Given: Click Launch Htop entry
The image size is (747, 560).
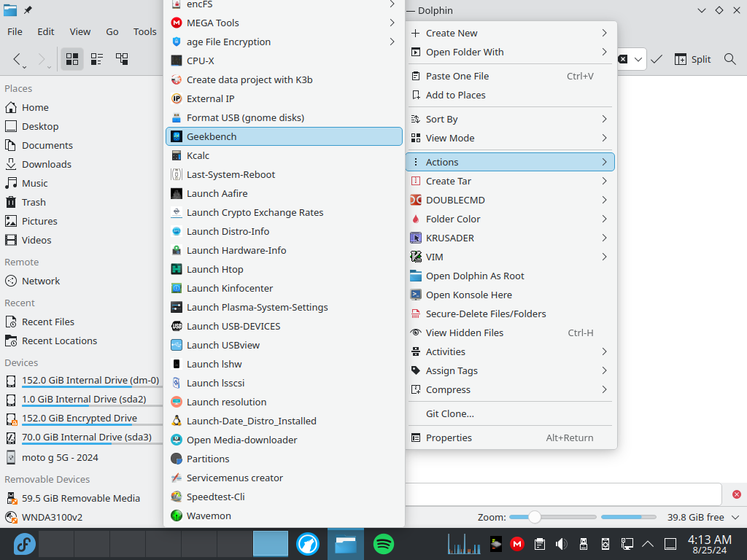Looking at the screenshot, I should coord(284,270).
